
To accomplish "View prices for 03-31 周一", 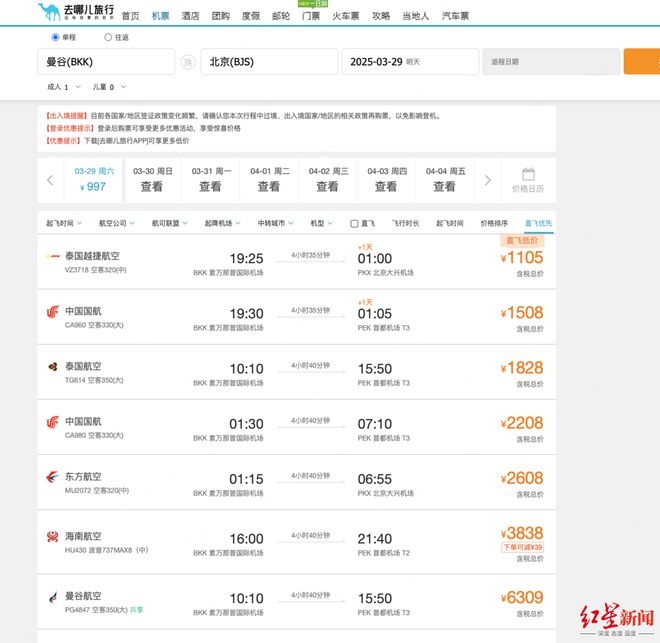I will [x=210, y=180].
